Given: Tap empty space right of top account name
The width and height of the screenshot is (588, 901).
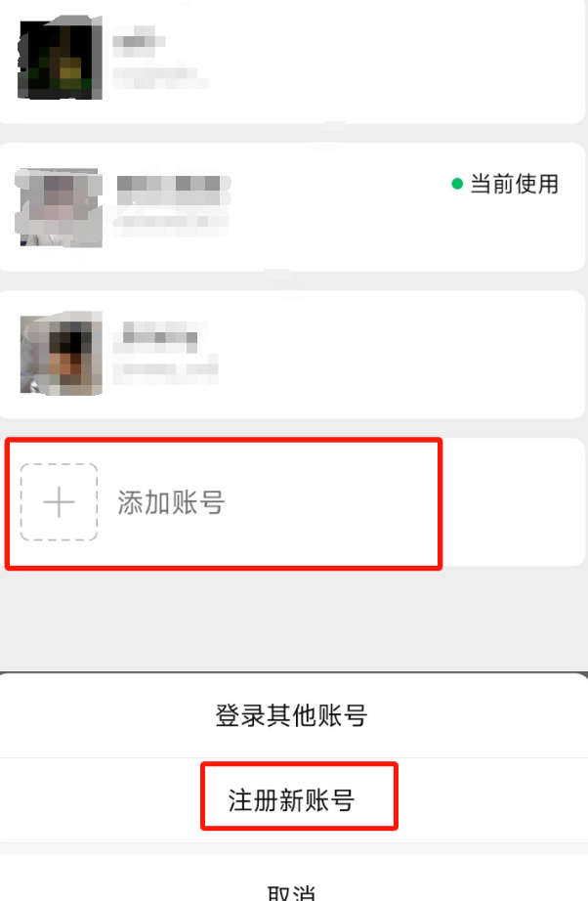Looking at the screenshot, I should 397,58.
